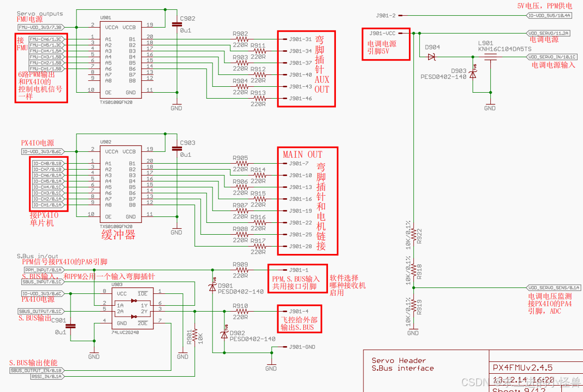Click the "S.Bus in/out" section title

[x=37, y=256]
